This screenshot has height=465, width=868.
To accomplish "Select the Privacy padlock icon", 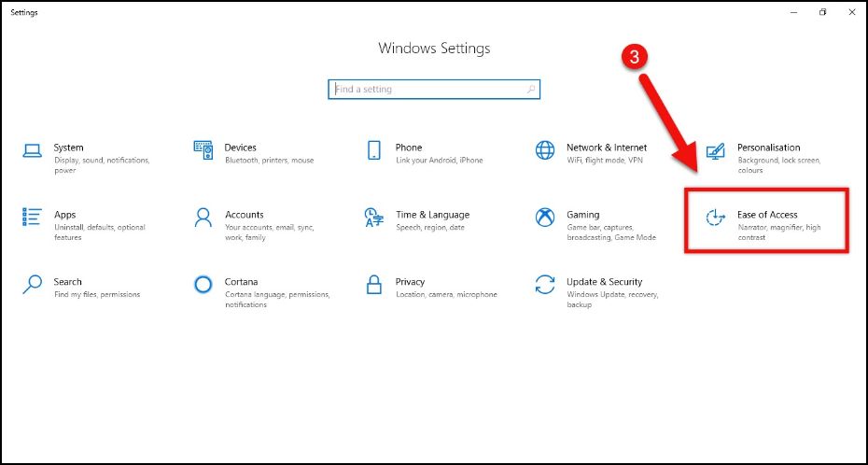I will 374,285.
